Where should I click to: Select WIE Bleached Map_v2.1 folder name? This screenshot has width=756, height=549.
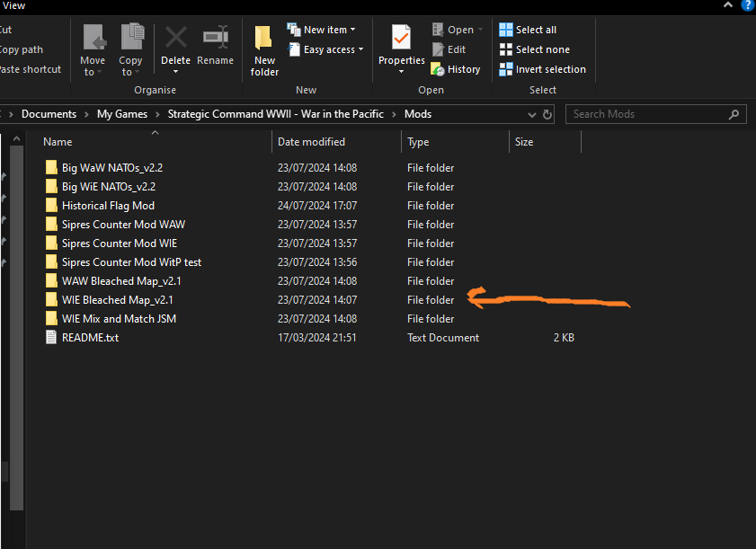(117, 300)
